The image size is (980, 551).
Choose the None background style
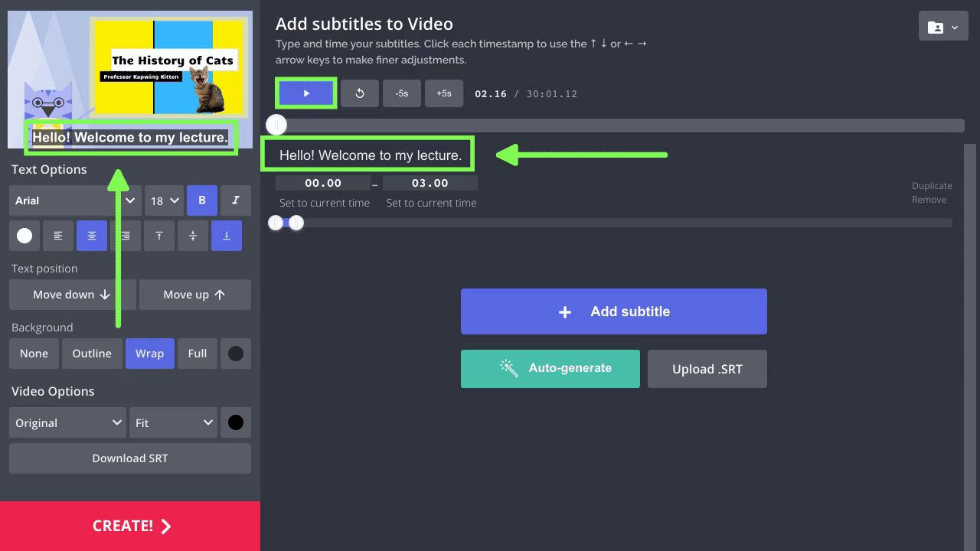34,354
